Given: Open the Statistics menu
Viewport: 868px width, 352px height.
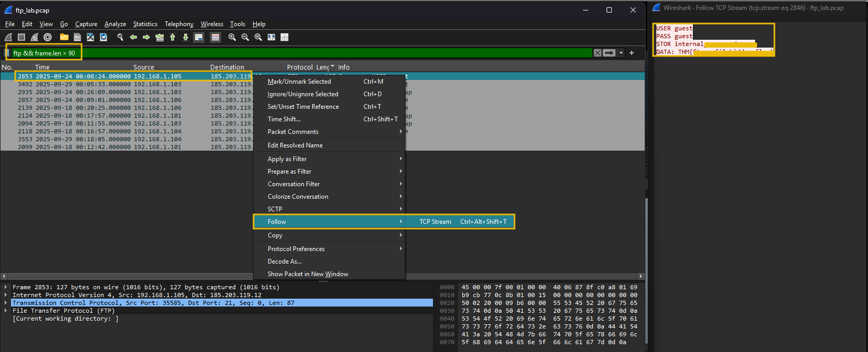Looking at the screenshot, I should click(145, 24).
